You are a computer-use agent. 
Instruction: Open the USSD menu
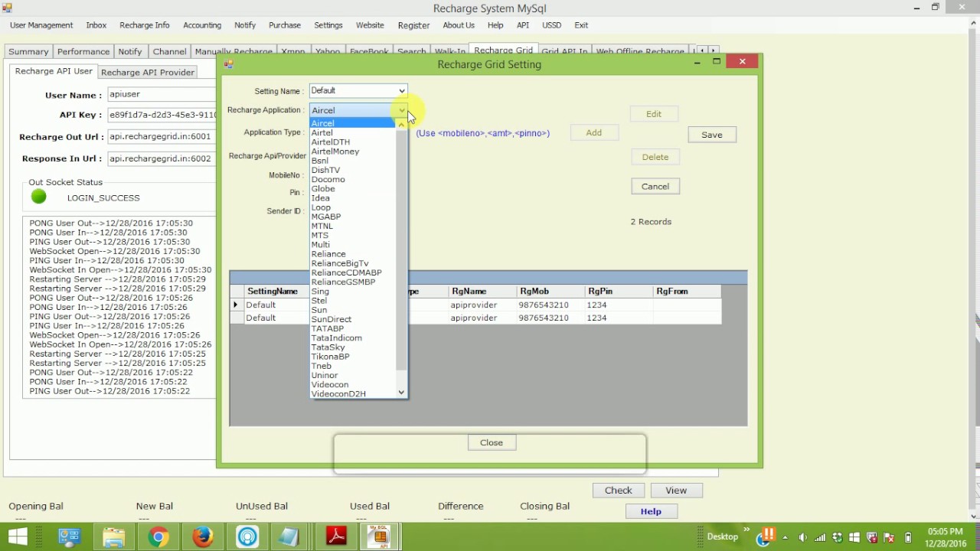coord(552,25)
